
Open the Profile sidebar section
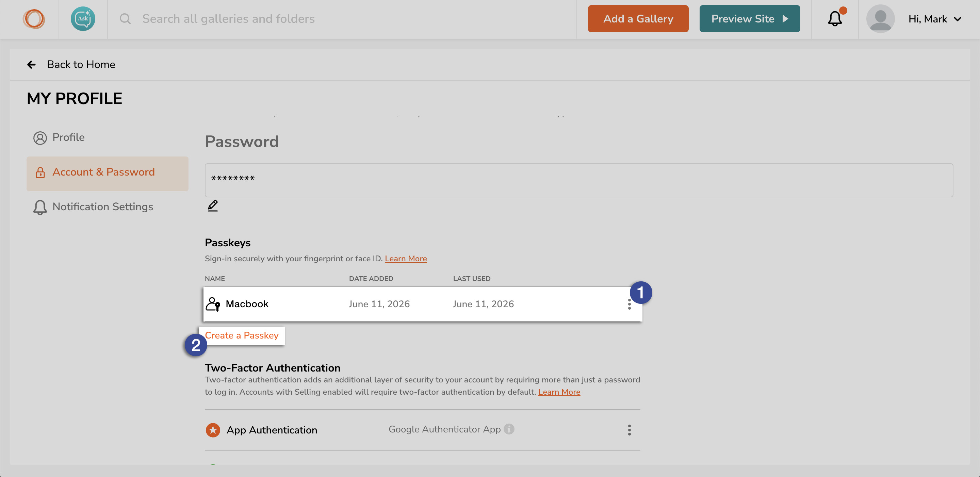pyautogui.click(x=59, y=137)
